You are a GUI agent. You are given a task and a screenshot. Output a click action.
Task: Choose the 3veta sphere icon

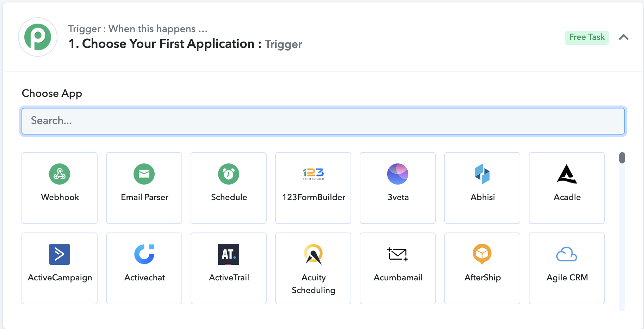click(398, 174)
